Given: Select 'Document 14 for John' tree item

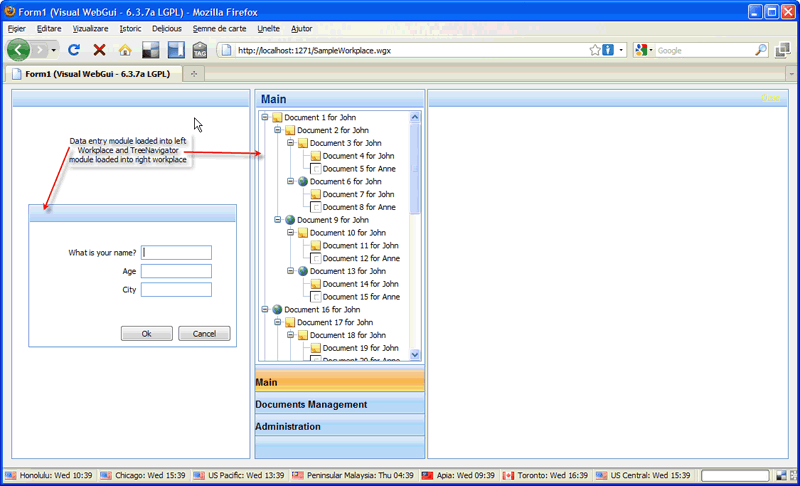Looking at the screenshot, I should tap(360, 284).
